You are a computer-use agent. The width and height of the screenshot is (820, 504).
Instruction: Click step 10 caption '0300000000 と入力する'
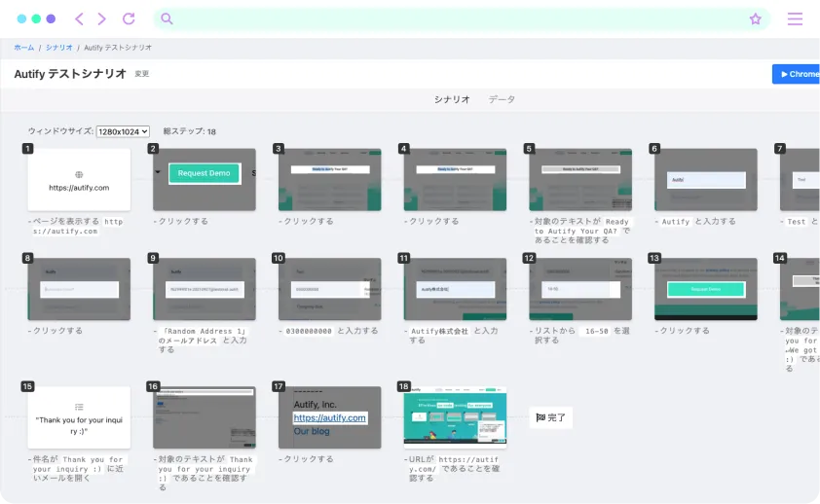point(329,331)
